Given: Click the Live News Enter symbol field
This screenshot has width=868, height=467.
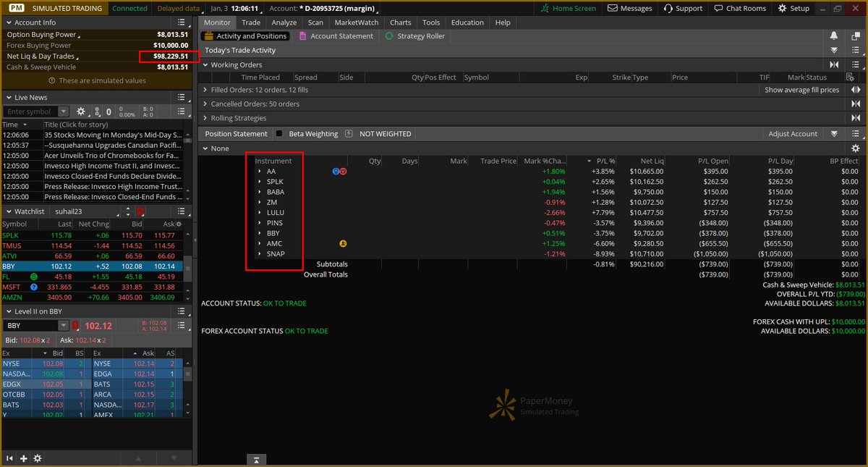Looking at the screenshot, I should coord(31,112).
